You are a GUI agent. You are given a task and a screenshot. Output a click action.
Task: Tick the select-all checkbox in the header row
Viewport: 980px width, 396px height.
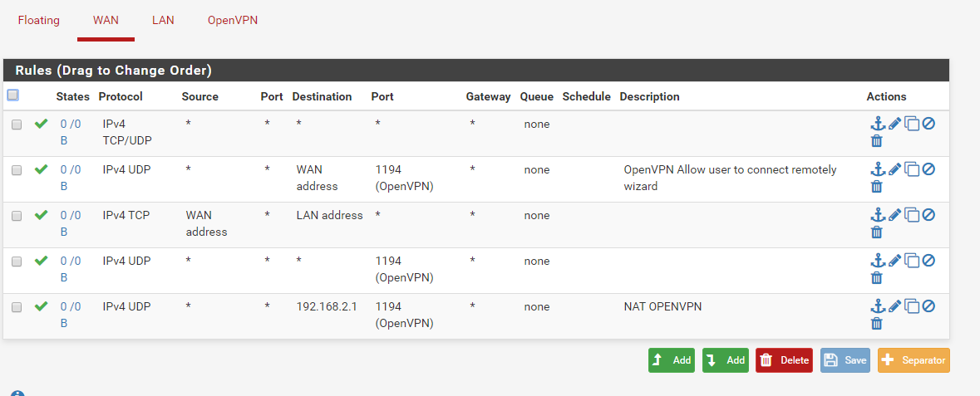pyautogui.click(x=12, y=95)
